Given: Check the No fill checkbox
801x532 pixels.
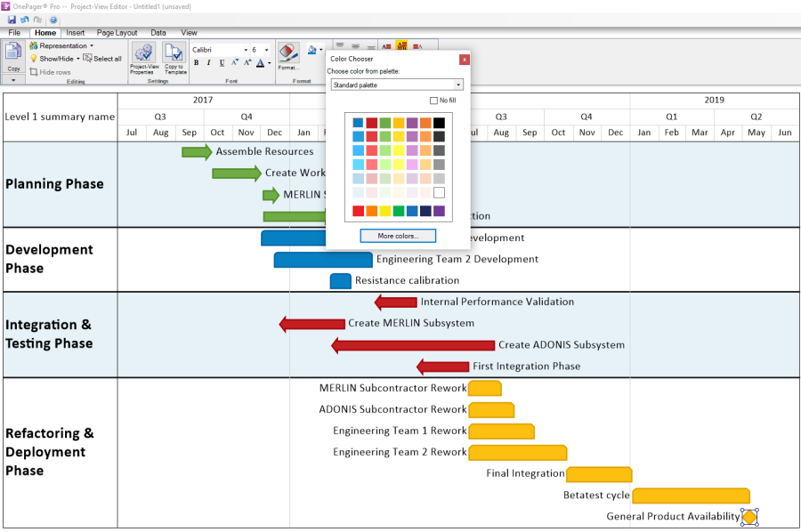Looking at the screenshot, I should click(433, 101).
